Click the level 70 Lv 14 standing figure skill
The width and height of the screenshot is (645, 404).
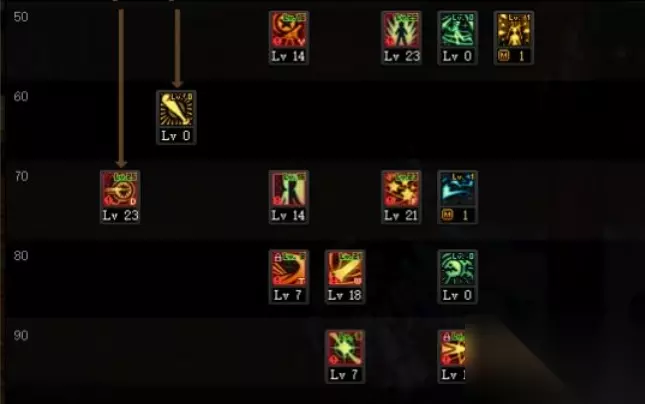pos(289,189)
